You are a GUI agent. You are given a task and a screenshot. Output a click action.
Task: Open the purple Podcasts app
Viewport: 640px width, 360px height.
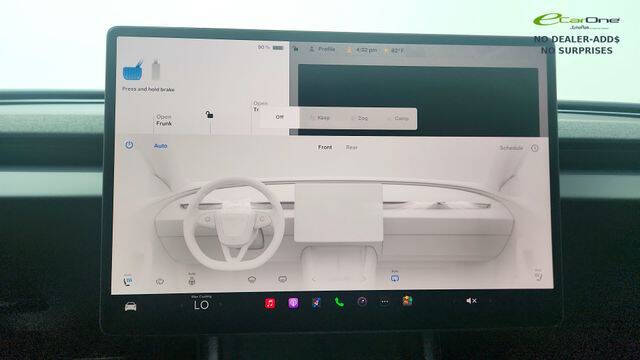[293, 303]
